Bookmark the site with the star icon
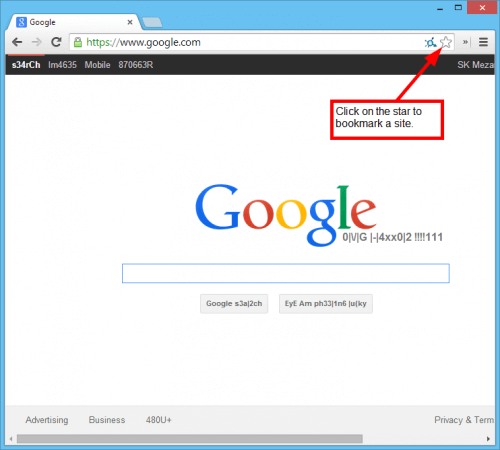This screenshot has height=450, width=500. point(446,42)
